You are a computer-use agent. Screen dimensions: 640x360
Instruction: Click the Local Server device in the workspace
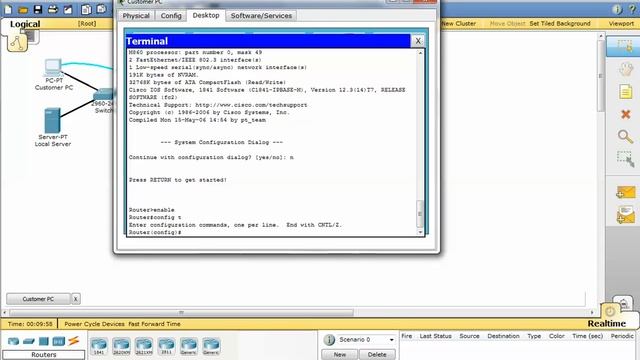[x=52, y=120]
